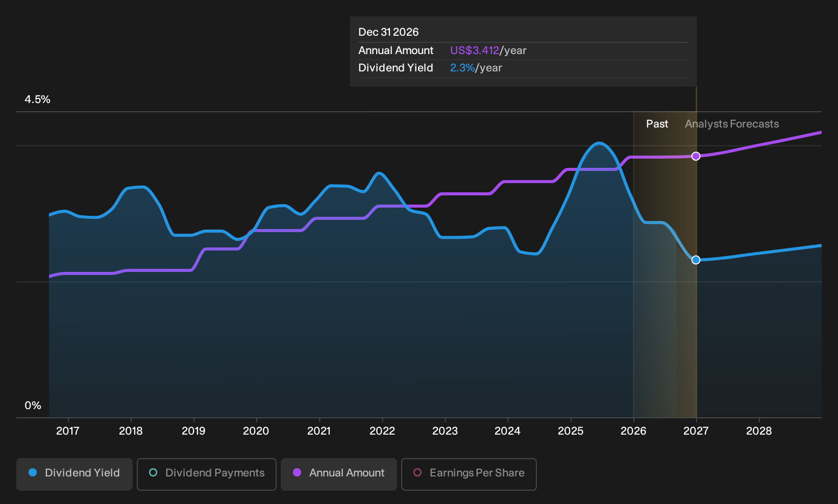The width and height of the screenshot is (838, 504).
Task: Click the 2026 x-axis label
Action: [633, 431]
